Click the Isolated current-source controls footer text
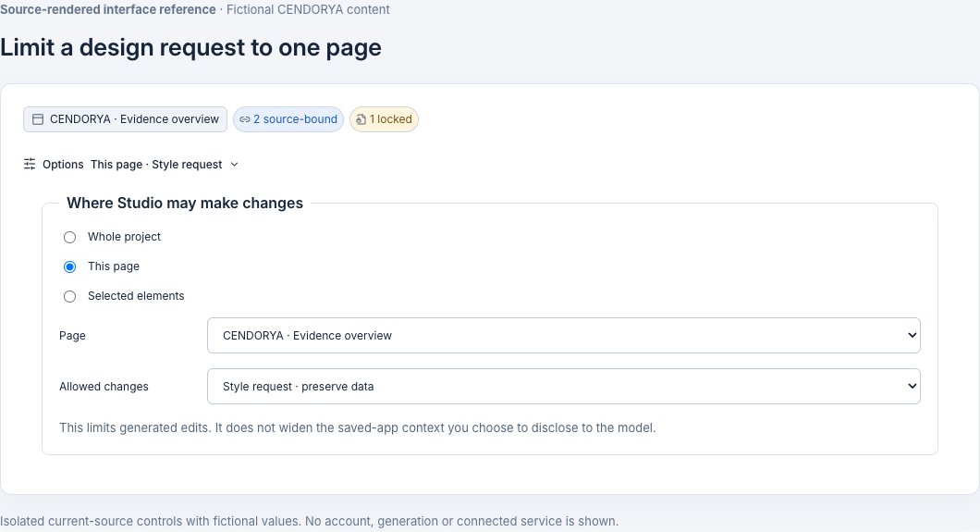The height and width of the screenshot is (532, 980). [x=310, y=522]
